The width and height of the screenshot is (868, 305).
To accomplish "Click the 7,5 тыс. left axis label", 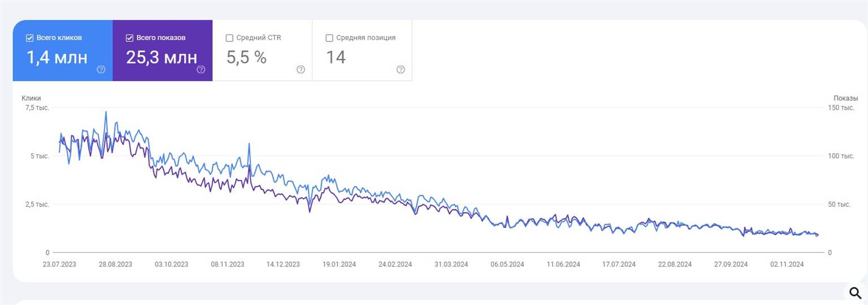I will click(x=37, y=108).
